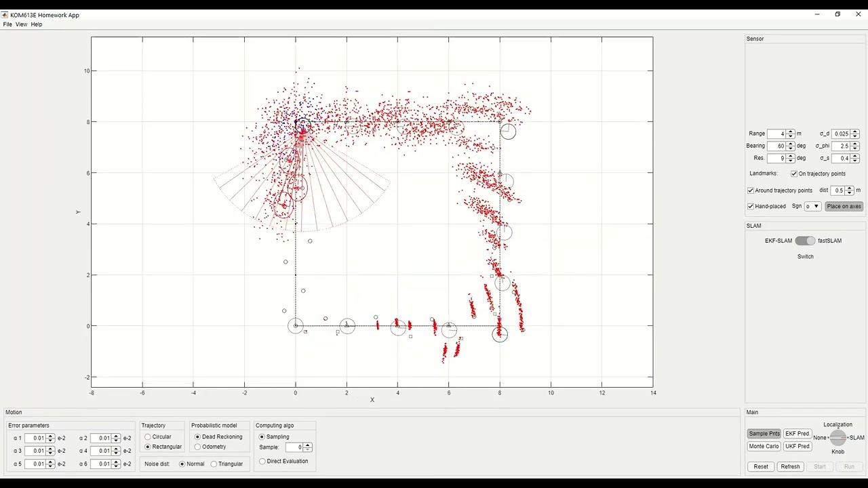This screenshot has height=488, width=868.
Task: Click the α 4 error parameter field
Action: point(100,451)
